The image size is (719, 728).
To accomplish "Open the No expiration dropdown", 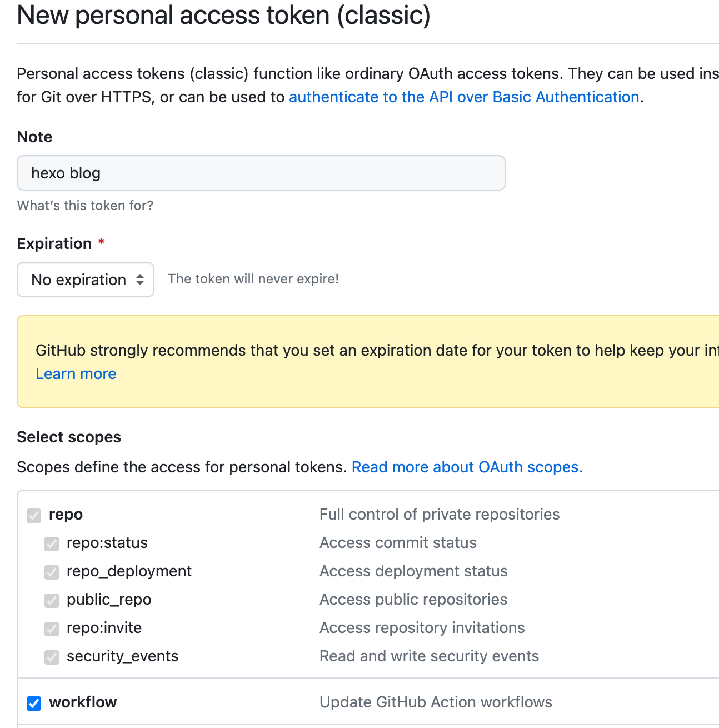I will pyautogui.click(x=86, y=280).
